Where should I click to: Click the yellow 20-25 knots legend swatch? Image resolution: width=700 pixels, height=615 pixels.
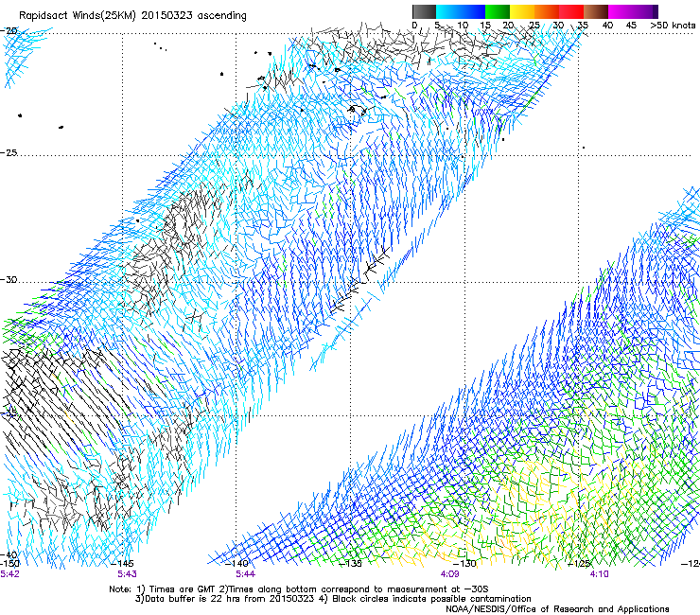(522, 11)
